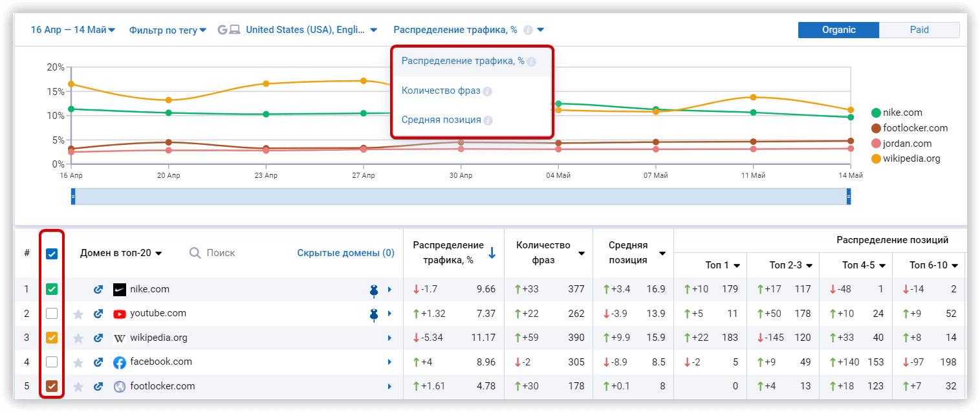
Task: Uncheck the nike.com row checkbox
Action: click(52, 289)
